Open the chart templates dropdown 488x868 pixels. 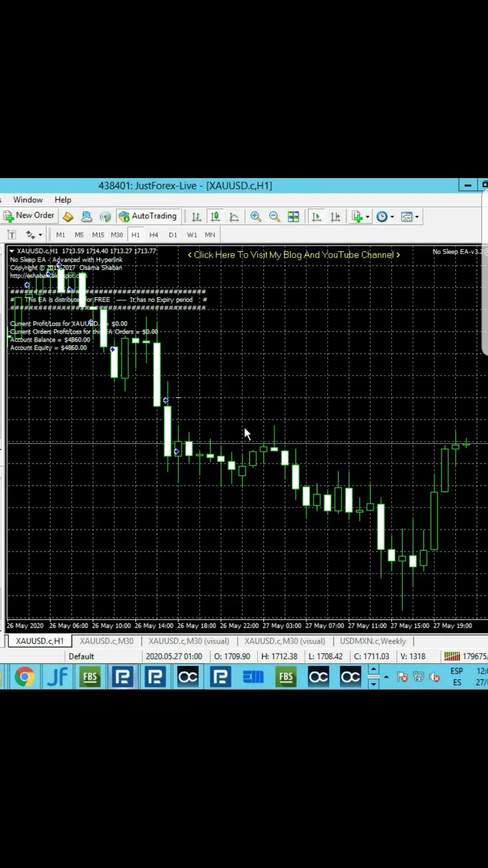pos(417,217)
